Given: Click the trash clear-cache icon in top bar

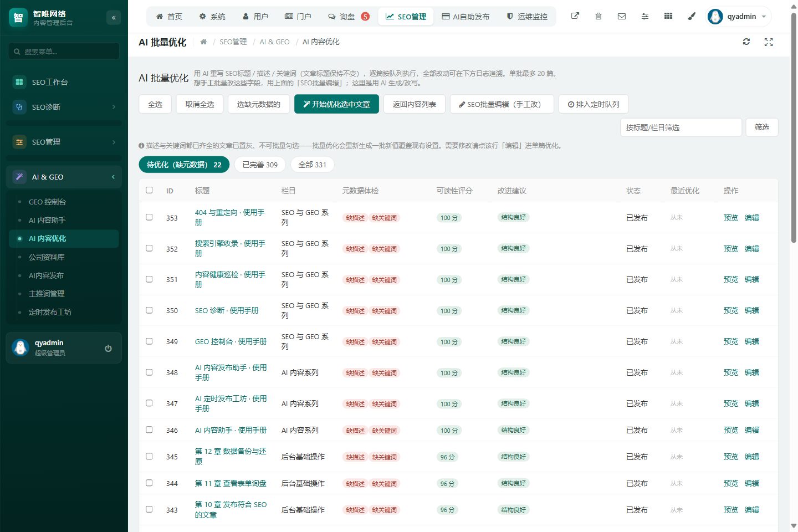Looking at the screenshot, I should [x=598, y=16].
